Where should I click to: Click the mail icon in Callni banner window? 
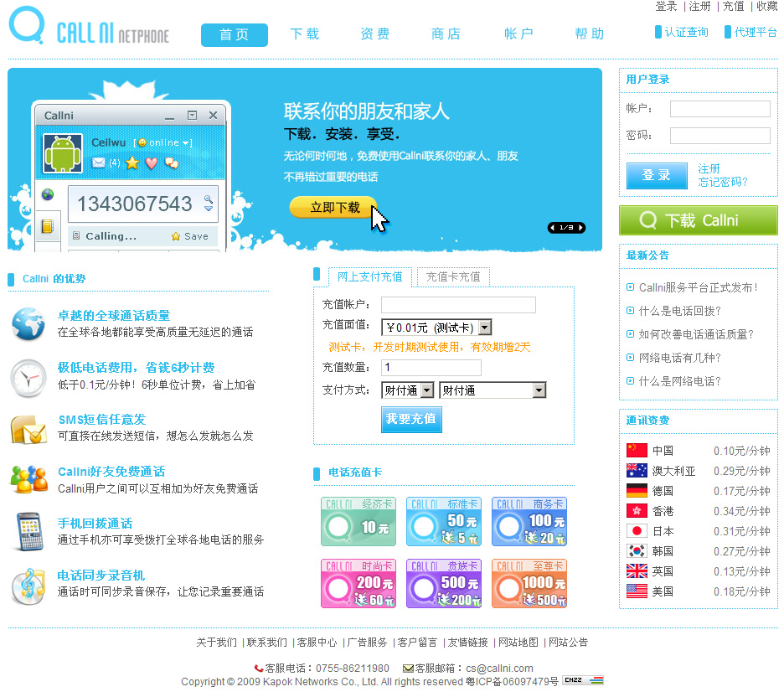(99, 163)
